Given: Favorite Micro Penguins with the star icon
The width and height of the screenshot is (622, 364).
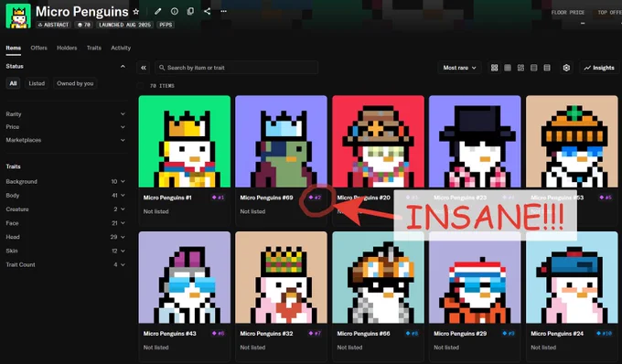Looking at the screenshot, I should (135, 12).
